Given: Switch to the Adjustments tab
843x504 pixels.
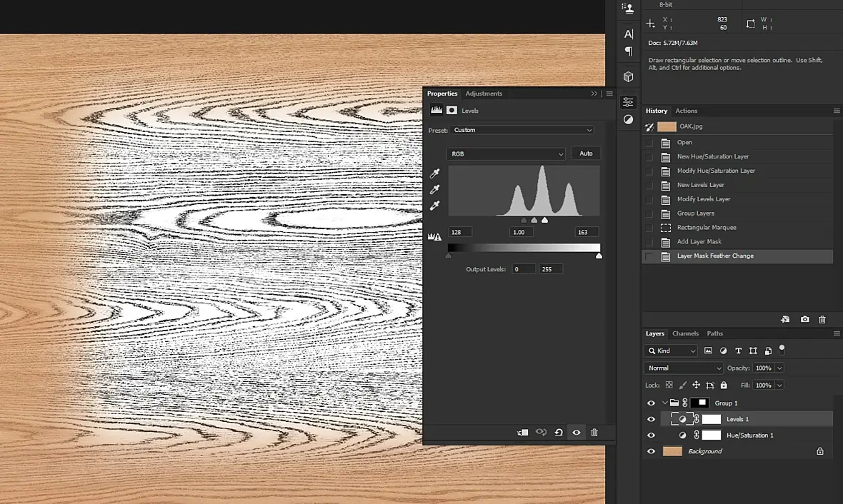Looking at the screenshot, I should click(484, 94).
